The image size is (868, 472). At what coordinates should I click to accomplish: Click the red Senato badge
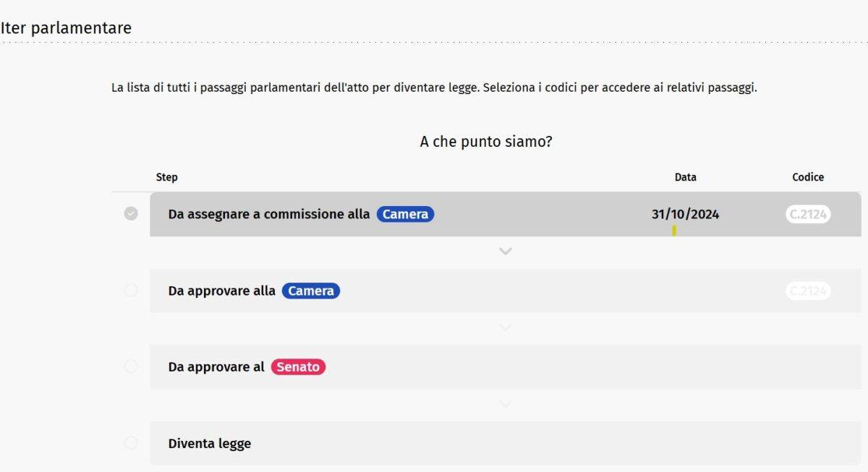pyautogui.click(x=298, y=366)
